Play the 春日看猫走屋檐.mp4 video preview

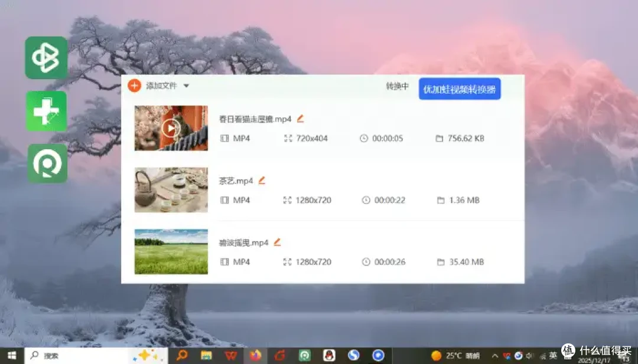pyautogui.click(x=171, y=129)
